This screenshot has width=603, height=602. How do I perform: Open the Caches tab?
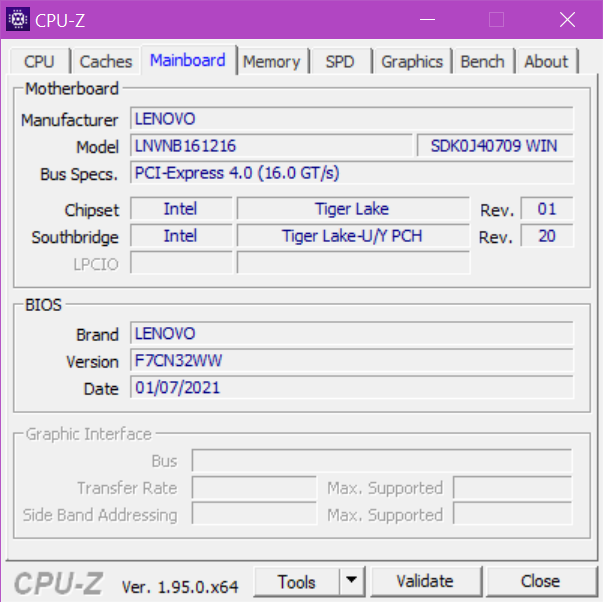[x=105, y=62]
